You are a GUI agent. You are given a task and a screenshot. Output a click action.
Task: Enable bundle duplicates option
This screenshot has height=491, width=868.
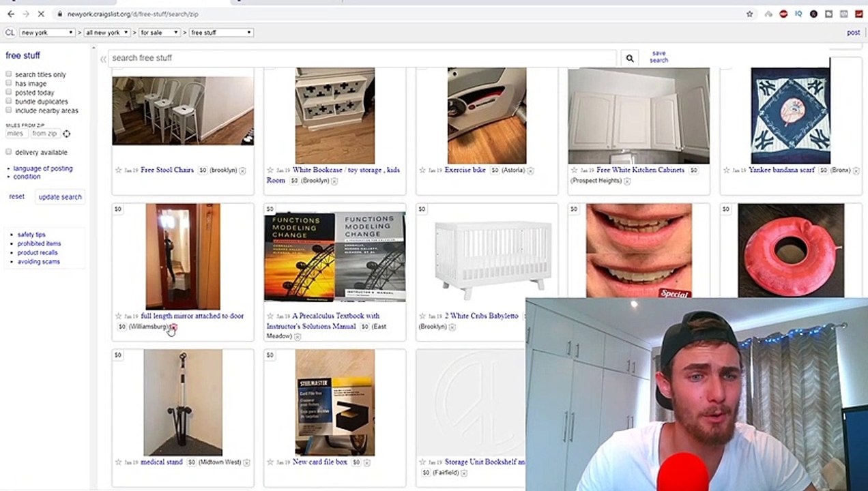click(9, 101)
